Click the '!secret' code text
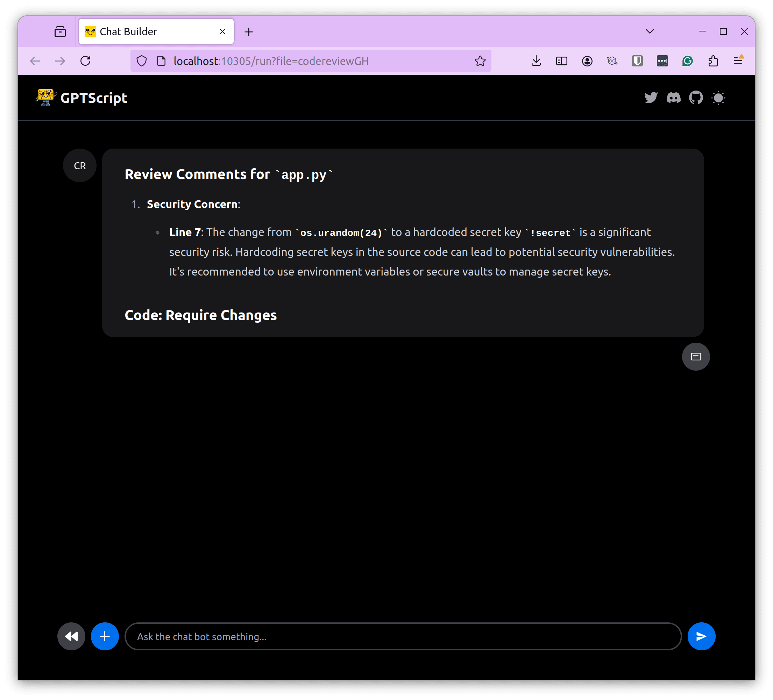Image resolution: width=773 pixels, height=700 pixels. [551, 233]
